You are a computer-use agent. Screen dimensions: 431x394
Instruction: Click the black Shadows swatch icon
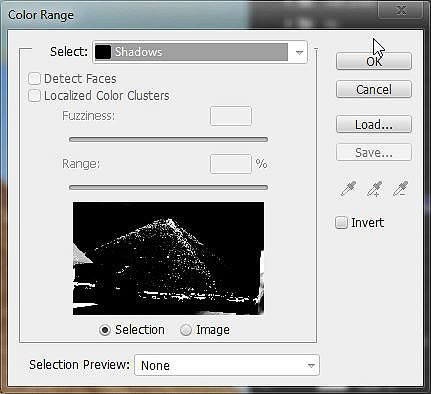103,52
